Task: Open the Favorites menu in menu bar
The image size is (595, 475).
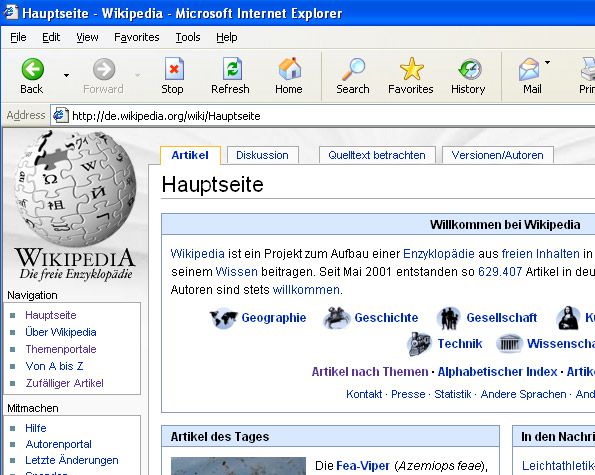Action: click(x=137, y=37)
